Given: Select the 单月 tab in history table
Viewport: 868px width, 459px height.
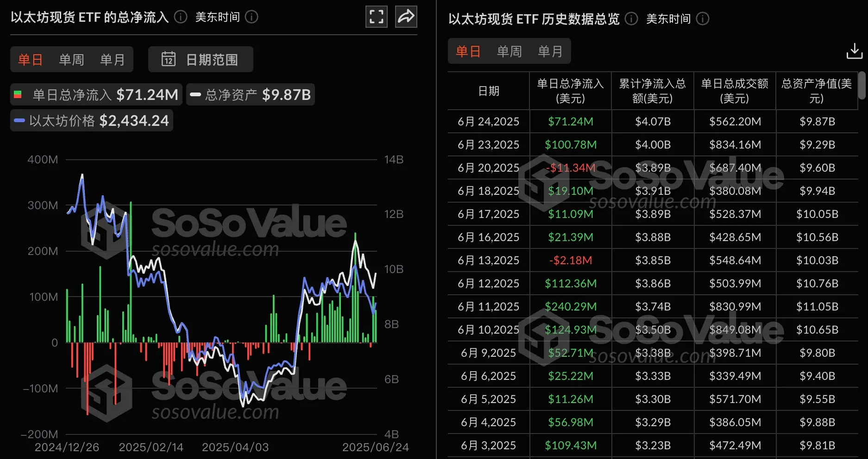Looking at the screenshot, I should pos(550,51).
